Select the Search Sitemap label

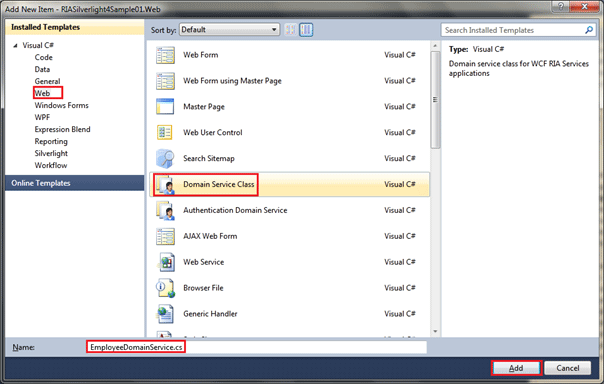point(209,158)
